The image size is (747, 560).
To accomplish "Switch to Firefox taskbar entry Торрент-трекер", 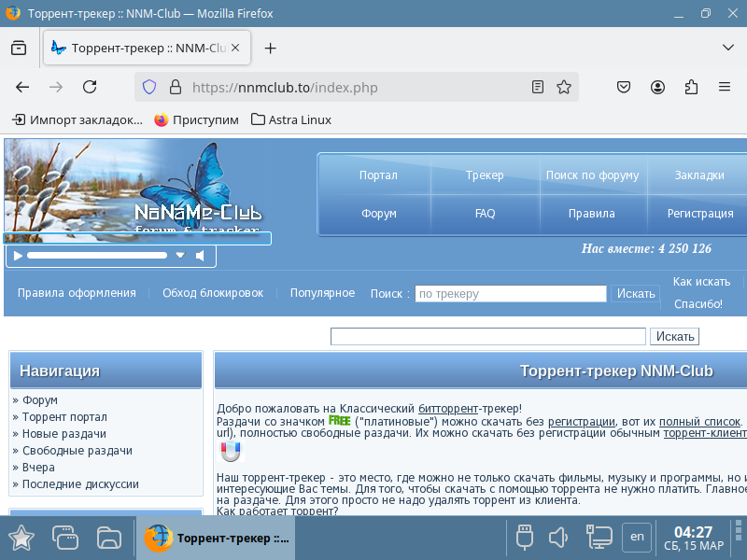I will [216, 539].
